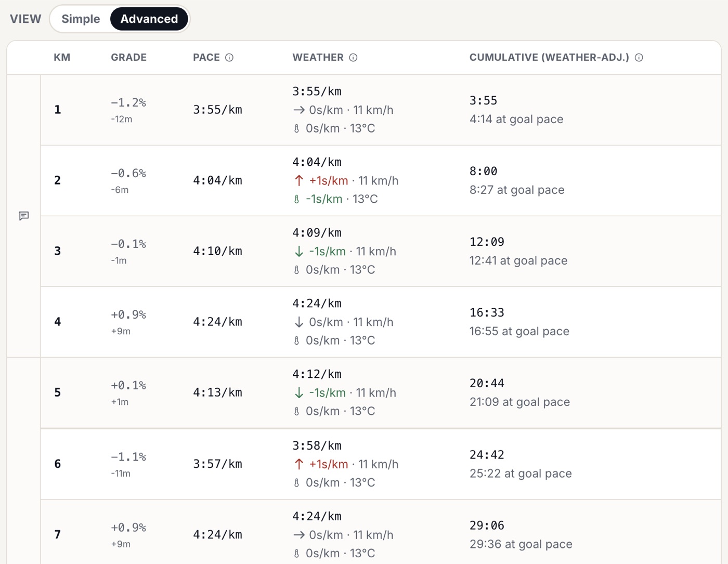Click the 3:55/km pace in row 1

[217, 110]
